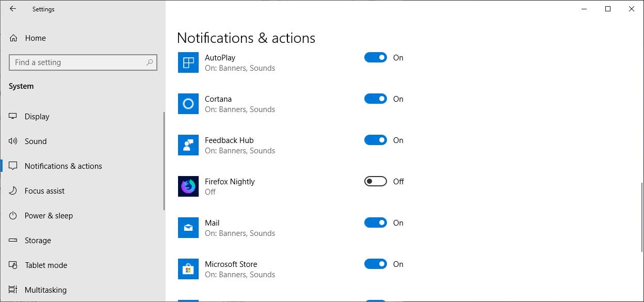Click 'On: Banners, Sounds' under Mail
The width and height of the screenshot is (644, 302).
[x=240, y=233]
